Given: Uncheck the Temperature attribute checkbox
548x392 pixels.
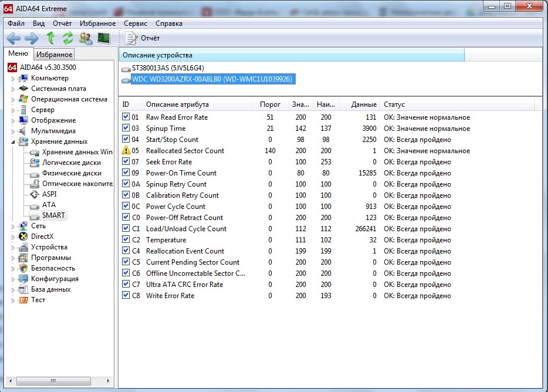Looking at the screenshot, I should coord(126,239).
